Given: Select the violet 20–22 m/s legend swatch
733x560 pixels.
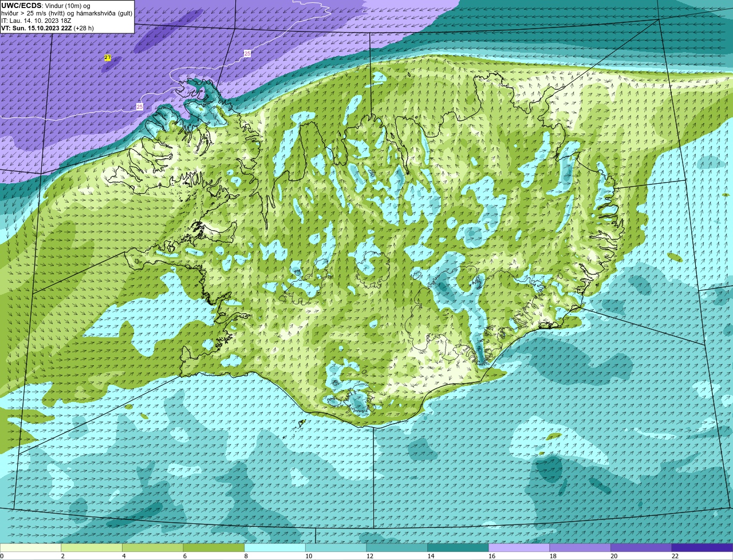Looking at the screenshot, I should tap(641, 547).
